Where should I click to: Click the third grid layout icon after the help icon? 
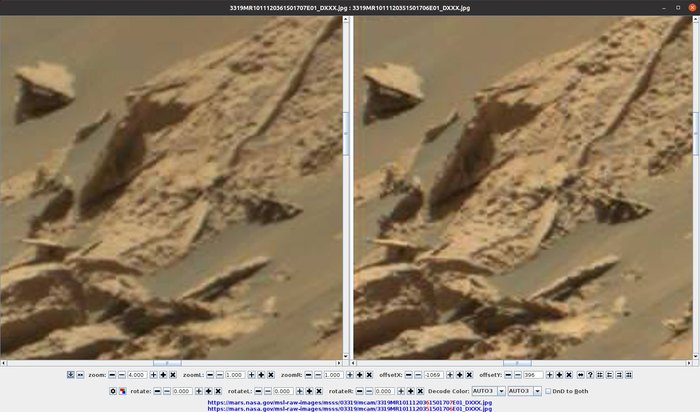pos(619,375)
